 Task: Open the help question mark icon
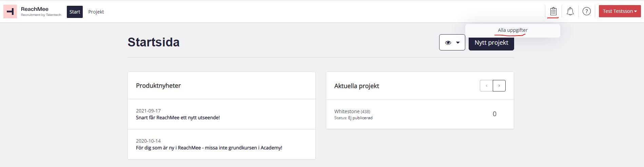[x=586, y=11]
